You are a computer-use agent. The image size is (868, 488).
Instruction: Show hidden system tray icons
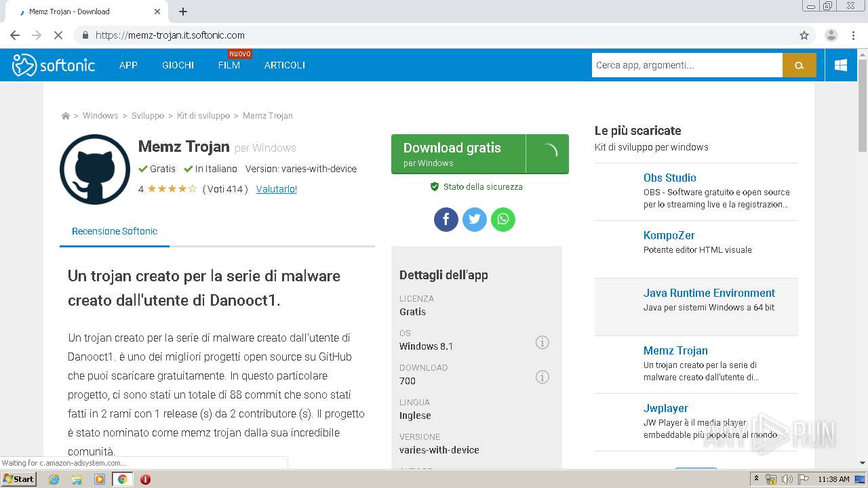coord(756,479)
